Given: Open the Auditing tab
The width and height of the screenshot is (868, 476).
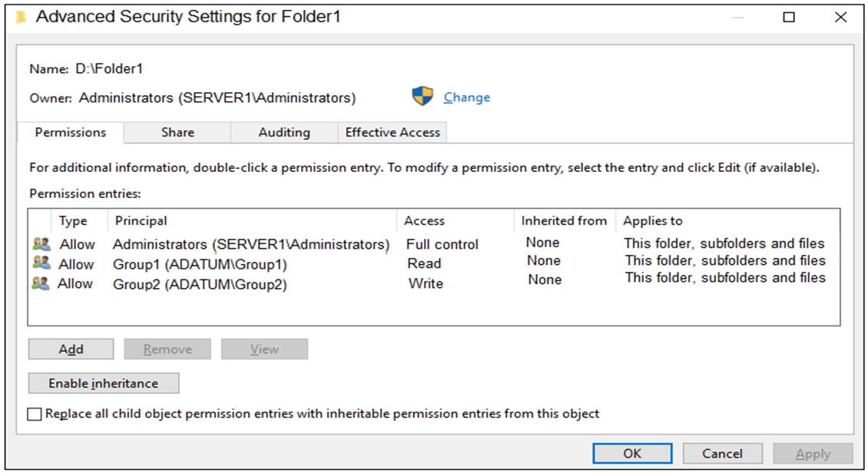Looking at the screenshot, I should [x=284, y=132].
